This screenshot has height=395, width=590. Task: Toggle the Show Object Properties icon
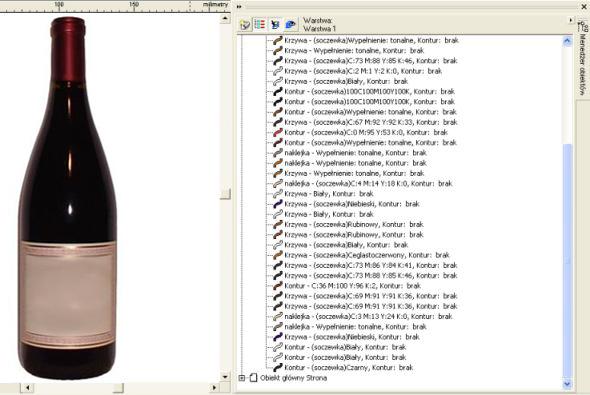(260, 24)
